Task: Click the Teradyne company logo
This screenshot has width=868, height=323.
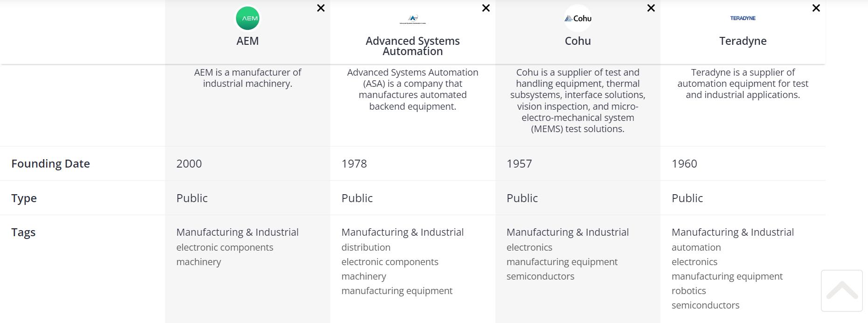Action: [x=743, y=18]
